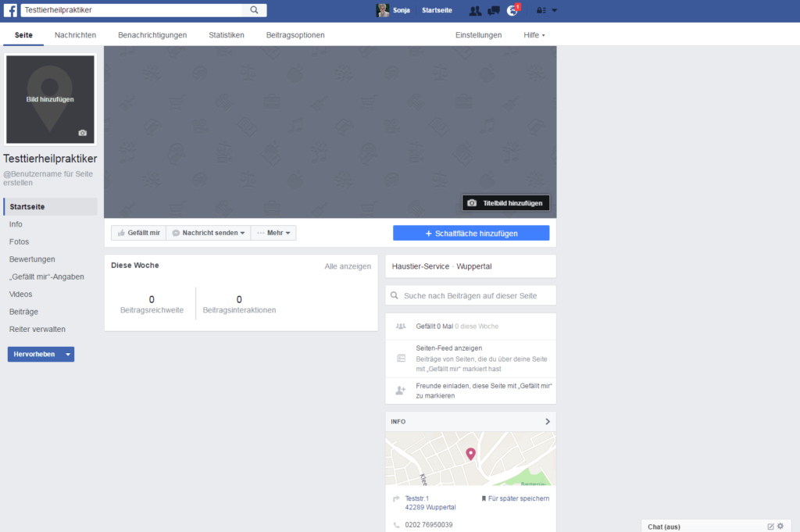
Task: Open Einstellungen in page menu
Action: (479, 35)
